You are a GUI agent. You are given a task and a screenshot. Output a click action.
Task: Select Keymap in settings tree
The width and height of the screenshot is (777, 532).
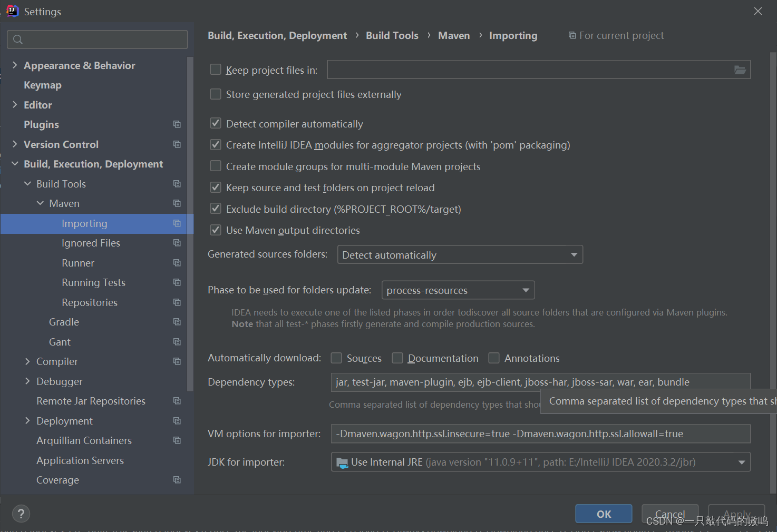[43, 85]
